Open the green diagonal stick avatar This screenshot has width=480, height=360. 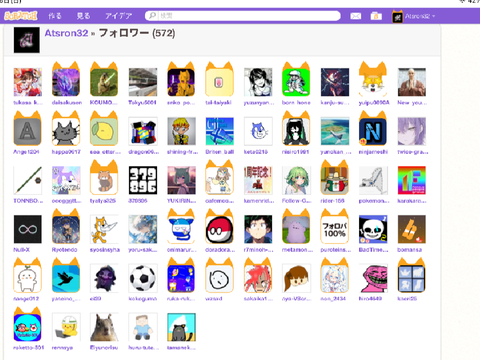tap(28, 180)
